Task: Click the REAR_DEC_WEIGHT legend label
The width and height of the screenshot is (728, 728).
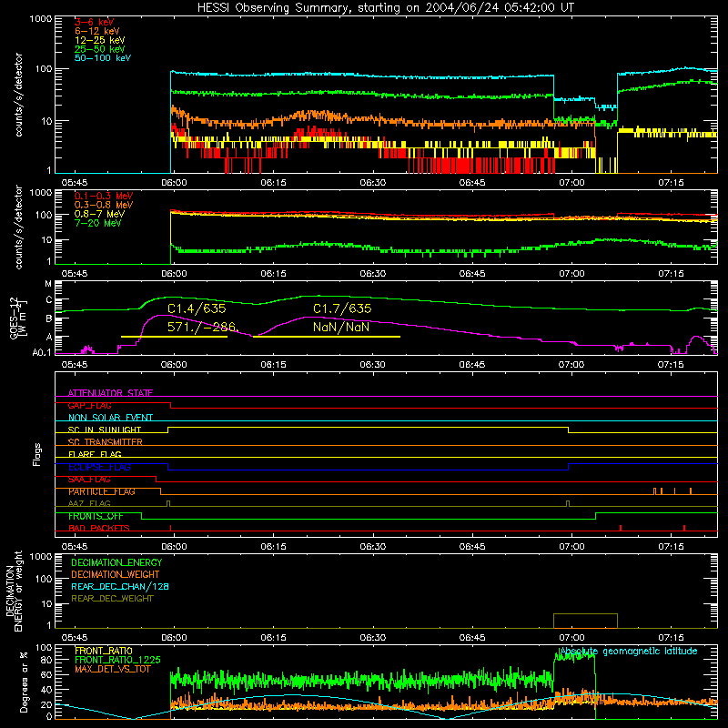Action: click(x=112, y=599)
